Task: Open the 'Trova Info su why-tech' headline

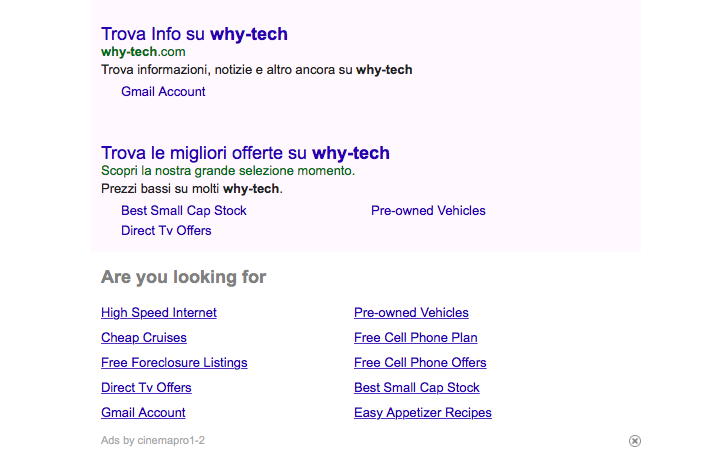Action: 194,34
